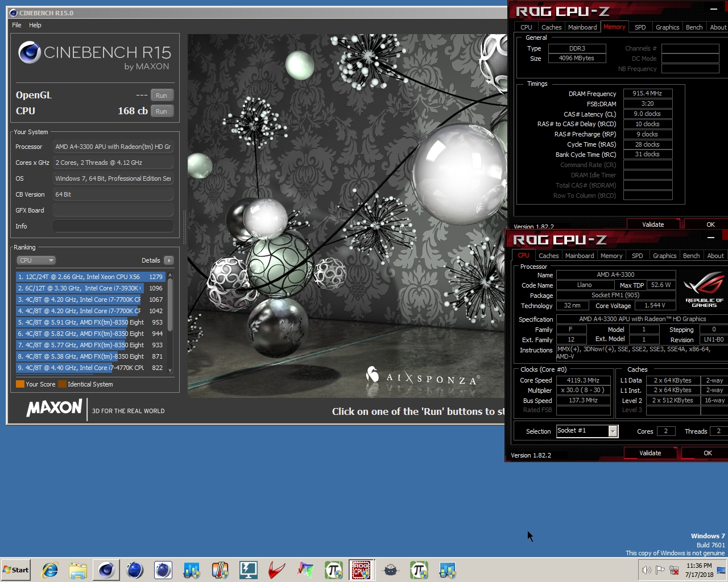The height and width of the screenshot is (582, 728).
Task: Open the monitor-with-lightning-bolt taskbar icon
Action: tap(249, 569)
